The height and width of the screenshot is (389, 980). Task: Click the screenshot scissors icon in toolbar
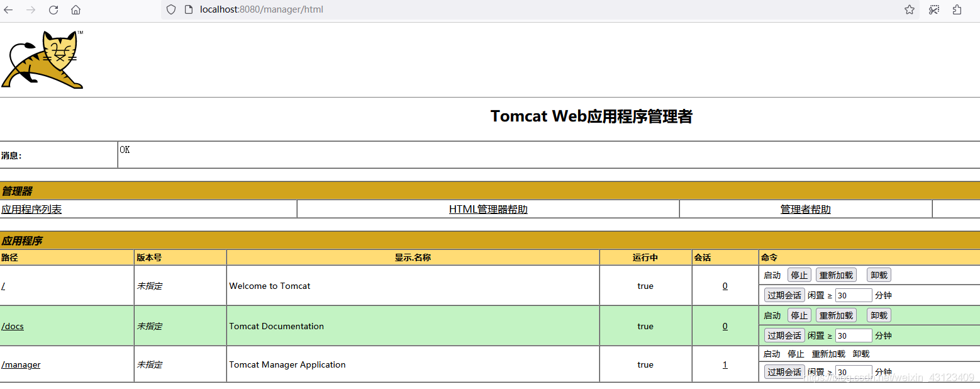click(x=934, y=9)
